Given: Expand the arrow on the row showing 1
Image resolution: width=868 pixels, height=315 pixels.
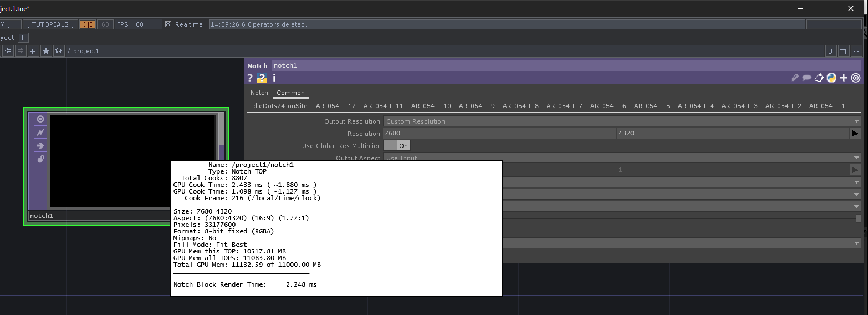Looking at the screenshot, I should point(855,170).
